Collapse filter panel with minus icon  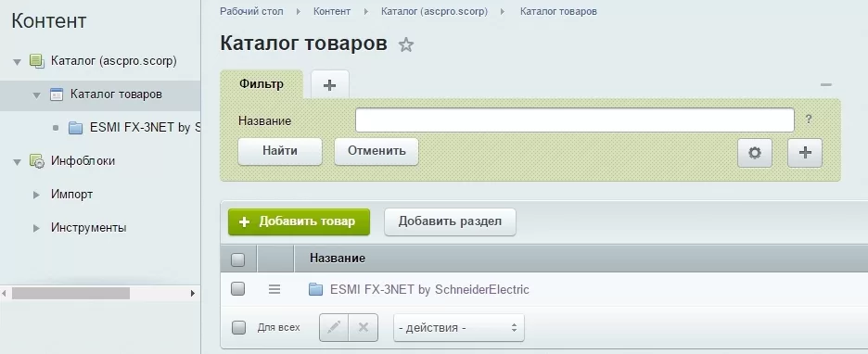click(x=826, y=84)
